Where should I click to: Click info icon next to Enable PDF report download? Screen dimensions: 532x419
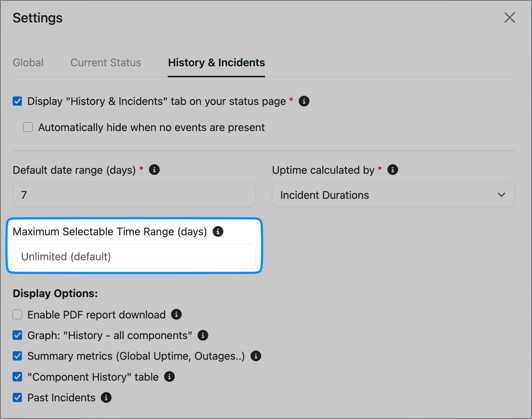tap(176, 314)
